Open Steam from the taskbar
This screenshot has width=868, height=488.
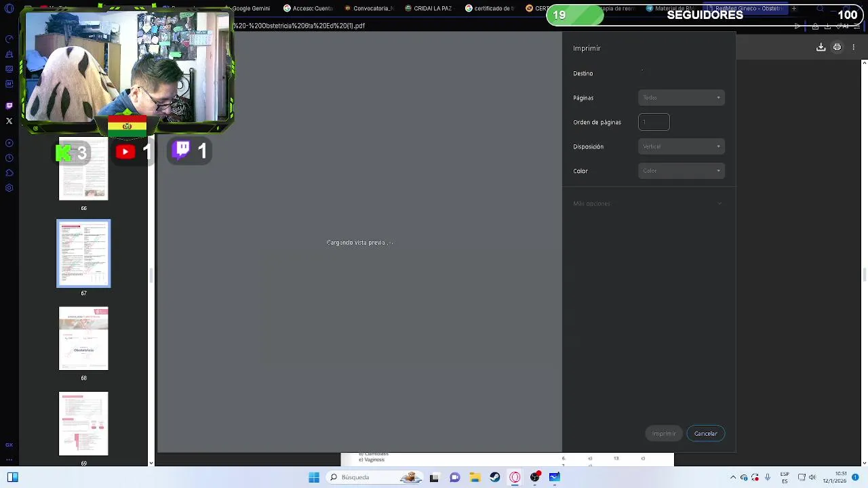point(495,477)
